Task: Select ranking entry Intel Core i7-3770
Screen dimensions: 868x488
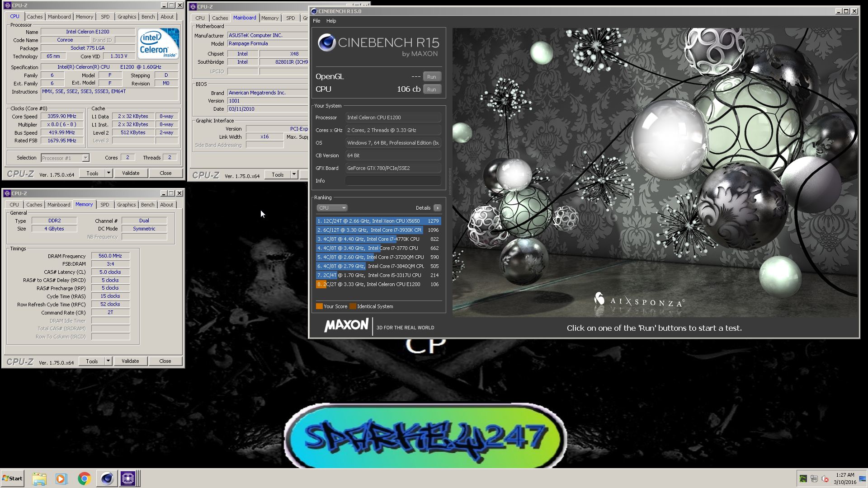Action: point(378,248)
